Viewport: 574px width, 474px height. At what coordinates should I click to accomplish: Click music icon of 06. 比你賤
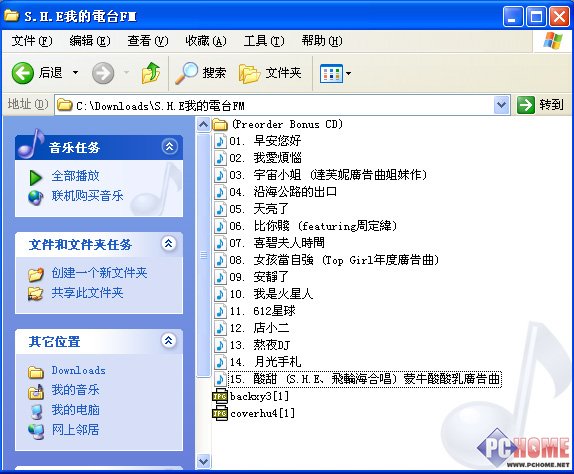click(x=220, y=226)
